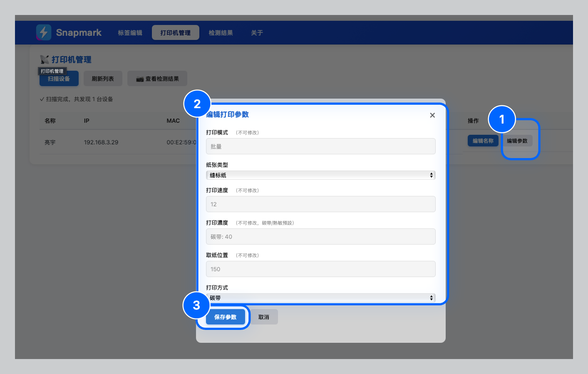Click the Snapmark lightning bolt logo

(44, 32)
